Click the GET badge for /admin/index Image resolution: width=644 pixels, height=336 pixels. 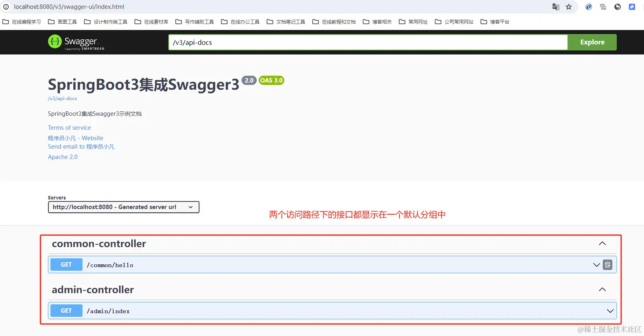click(x=66, y=311)
